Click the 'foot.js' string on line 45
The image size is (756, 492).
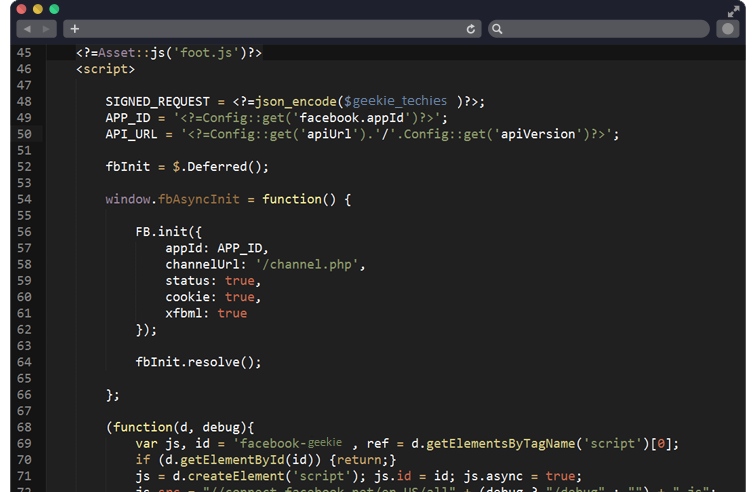tap(206, 53)
